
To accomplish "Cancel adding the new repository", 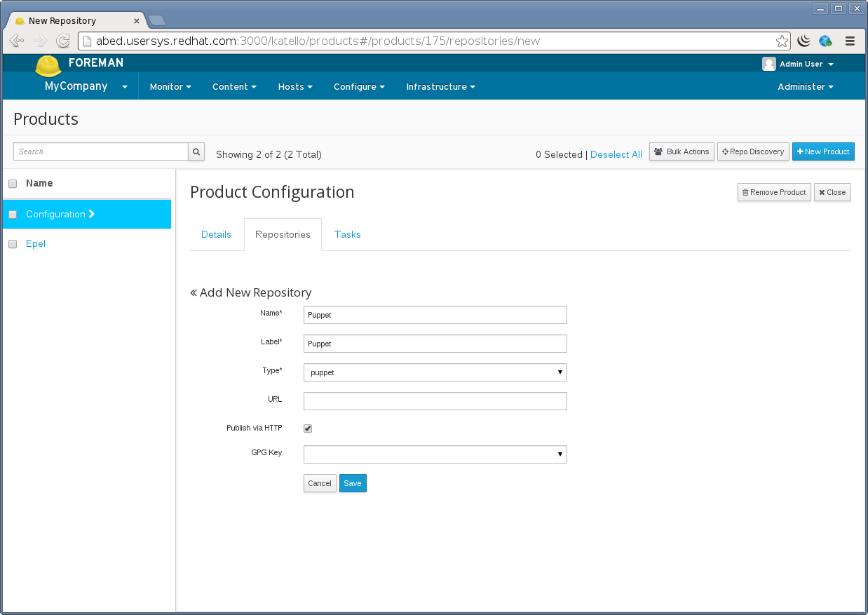I will pos(320,483).
